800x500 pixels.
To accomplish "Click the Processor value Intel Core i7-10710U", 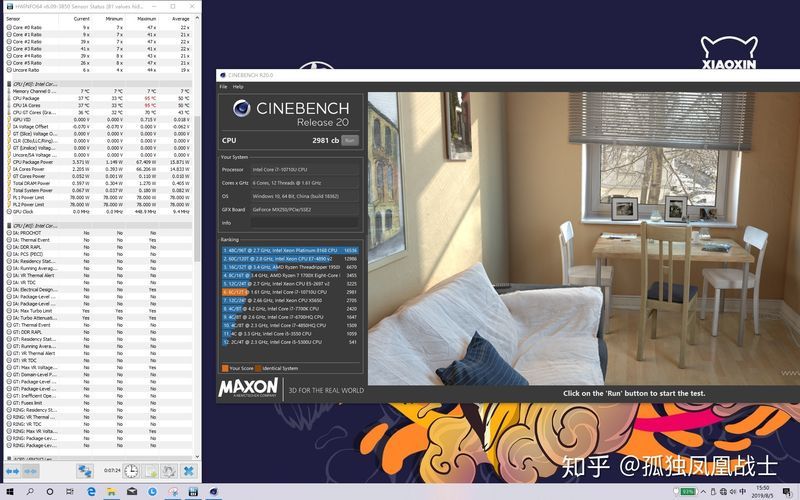I will click(280, 170).
